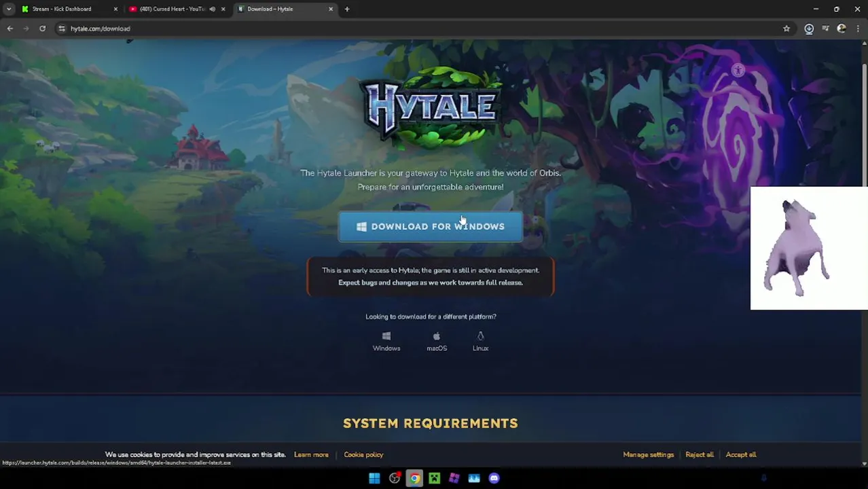Close the Cursed Heart YouTube tab
The image size is (868, 489).
223,9
